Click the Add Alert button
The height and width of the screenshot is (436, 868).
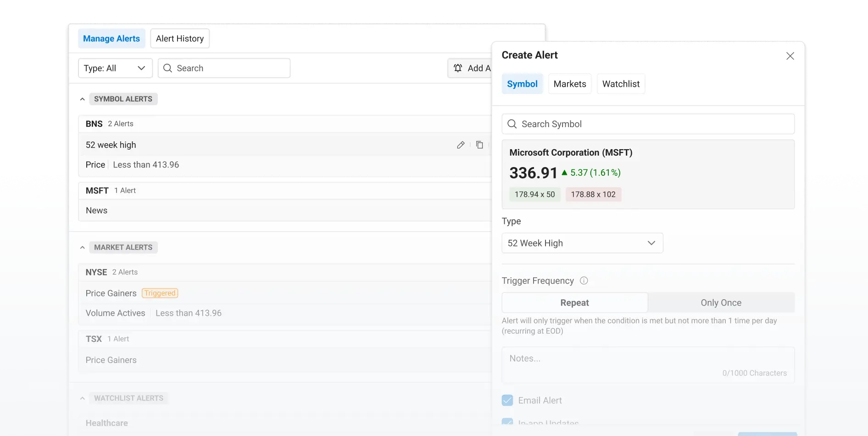coord(470,68)
